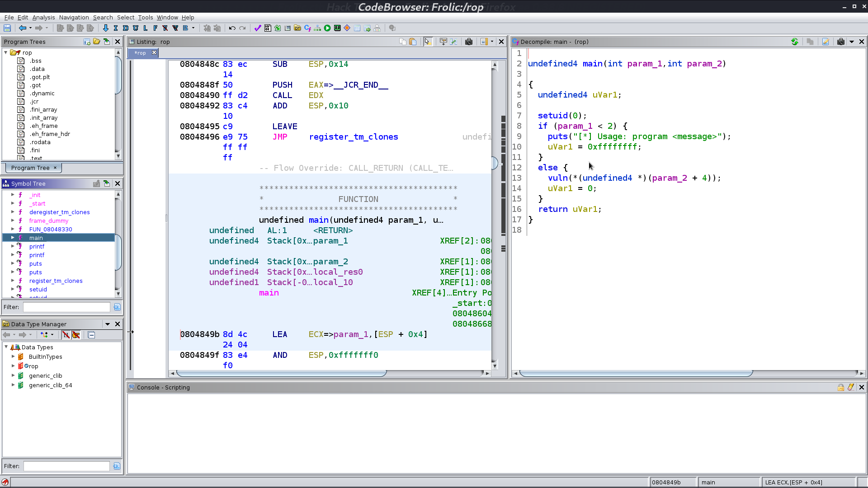This screenshot has height=488, width=868.
Task: Focus the Data Type Manager filter field
Action: click(66, 466)
